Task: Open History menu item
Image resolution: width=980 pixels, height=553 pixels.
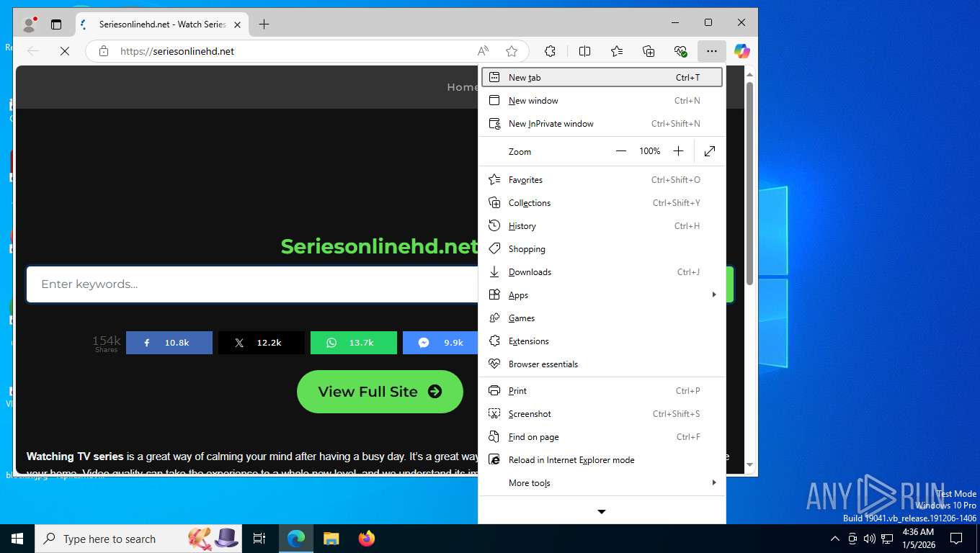Action: tap(602, 226)
